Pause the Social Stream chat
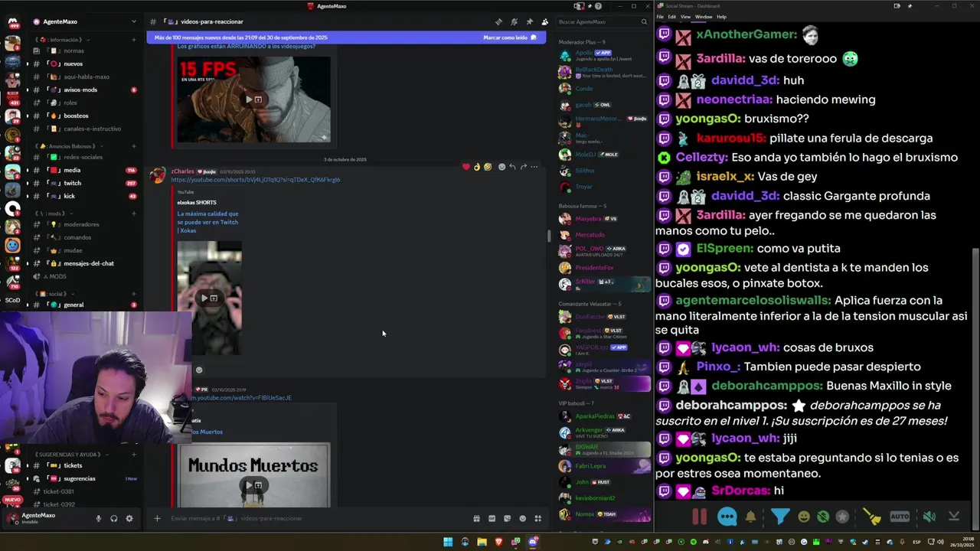Image resolution: width=980 pixels, height=551 pixels. pyautogui.click(x=700, y=517)
